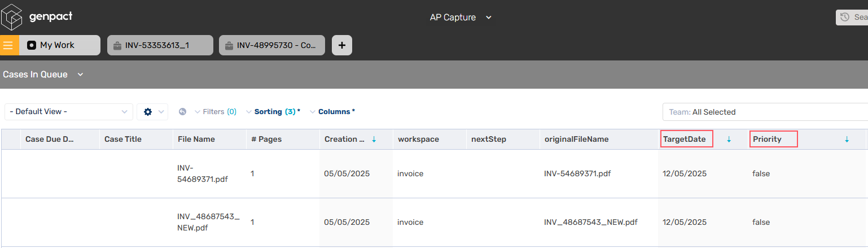Open the orange hamburger menu
Viewport: 868px width, 248px height.
coord(8,45)
